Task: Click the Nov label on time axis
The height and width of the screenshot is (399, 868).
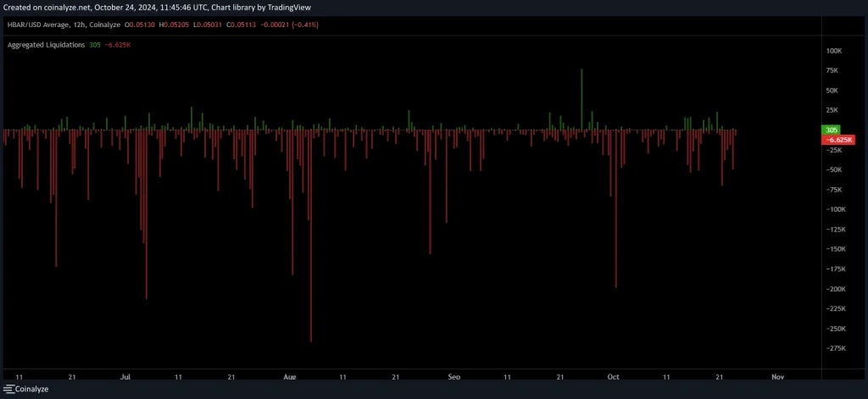Action: (777, 377)
